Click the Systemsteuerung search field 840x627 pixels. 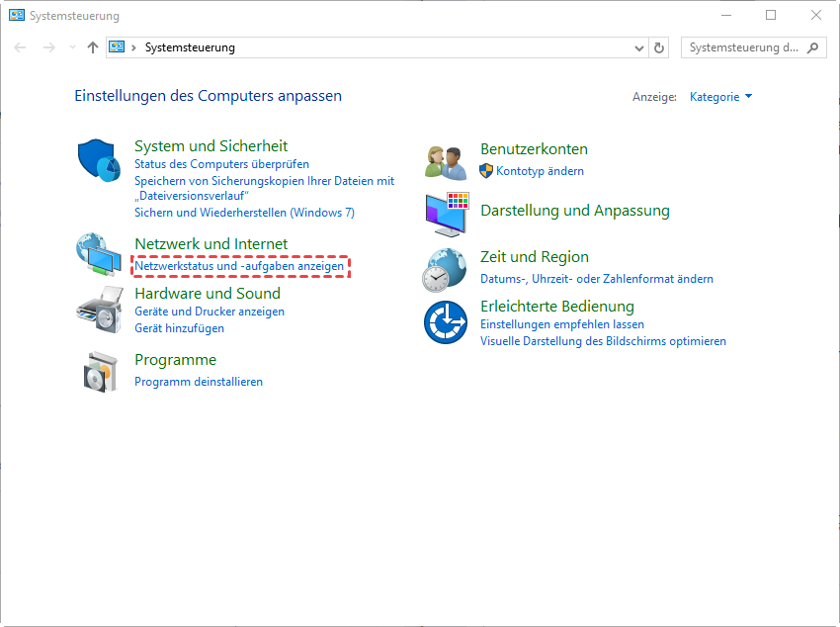point(743,47)
